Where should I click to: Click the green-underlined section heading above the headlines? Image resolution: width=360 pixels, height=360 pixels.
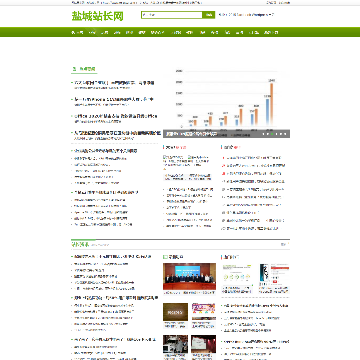point(84,69)
